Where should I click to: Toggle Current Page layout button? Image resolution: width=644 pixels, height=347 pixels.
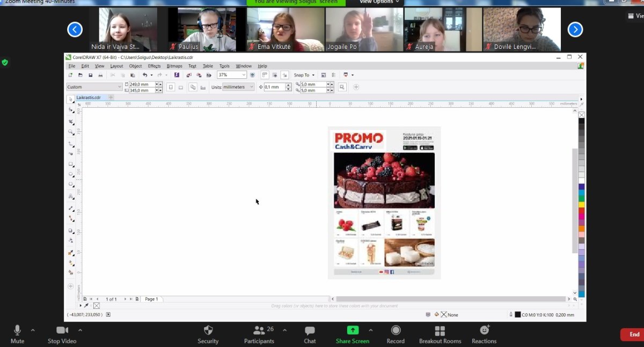point(203,87)
